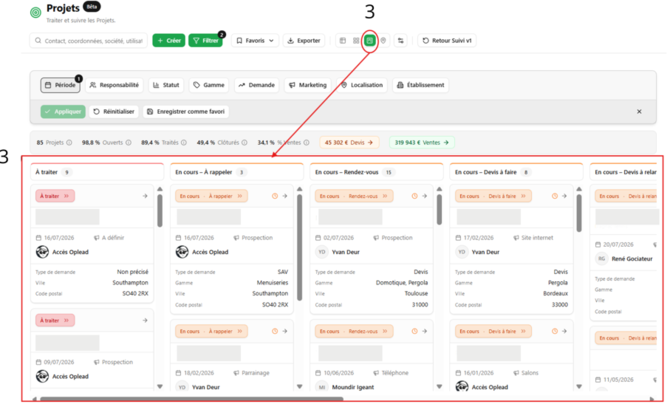Screen dimensions: 670x404
Task: Focus the Contact, coordonnées search field
Action: point(88,41)
